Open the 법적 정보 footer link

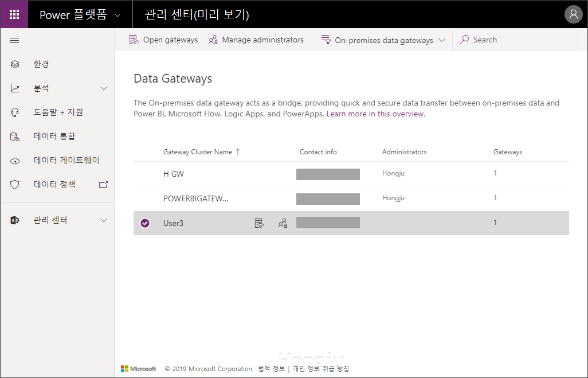pyautogui.click(x=272, y=369)
